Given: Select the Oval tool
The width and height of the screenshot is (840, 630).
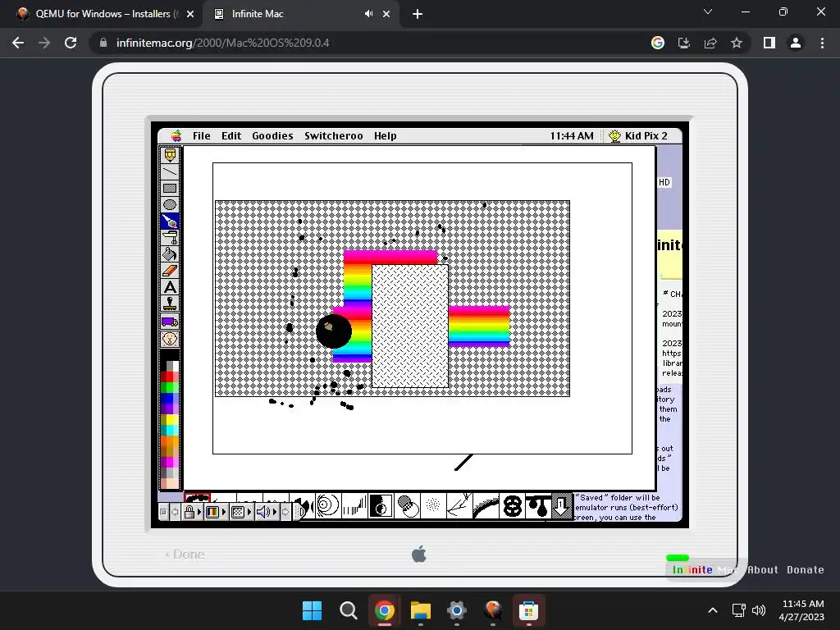Looking at the screenshot, I should tap(170, 204).
